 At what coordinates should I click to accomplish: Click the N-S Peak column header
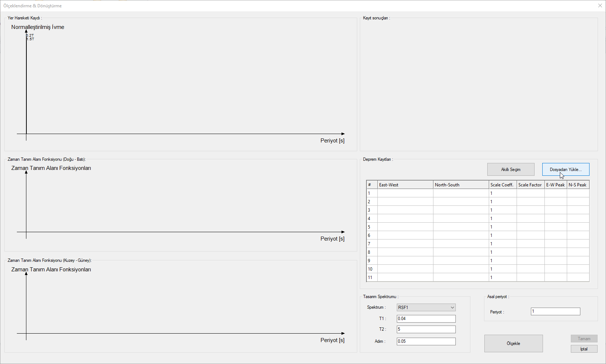[578, 185]
